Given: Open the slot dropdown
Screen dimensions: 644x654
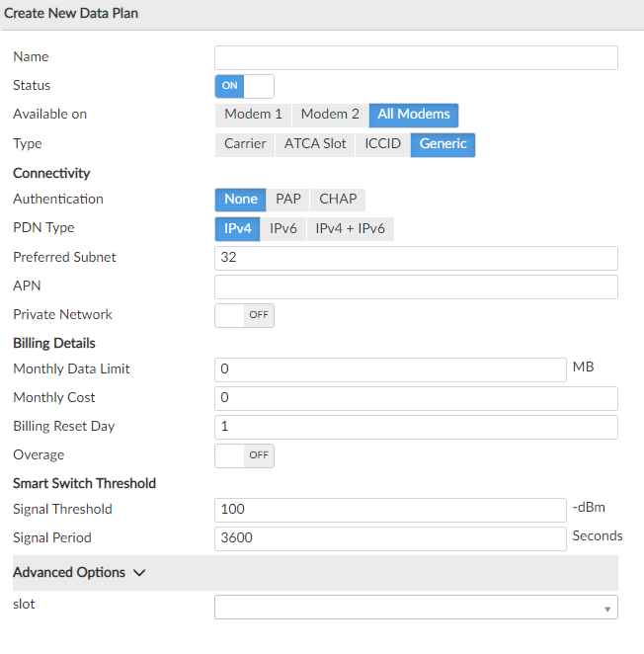Looking at the screenshot, I should 416,607.
